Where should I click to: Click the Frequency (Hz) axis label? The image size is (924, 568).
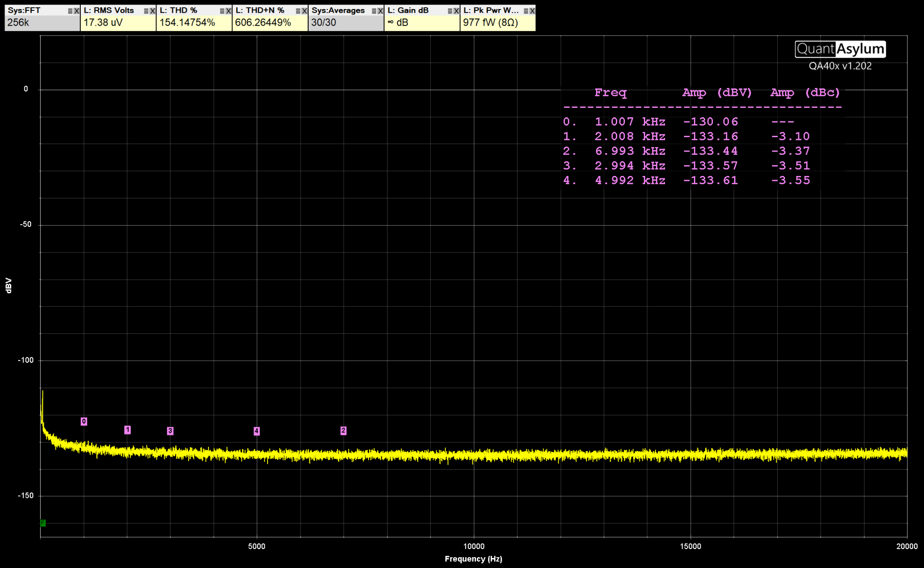coord(473,559)
